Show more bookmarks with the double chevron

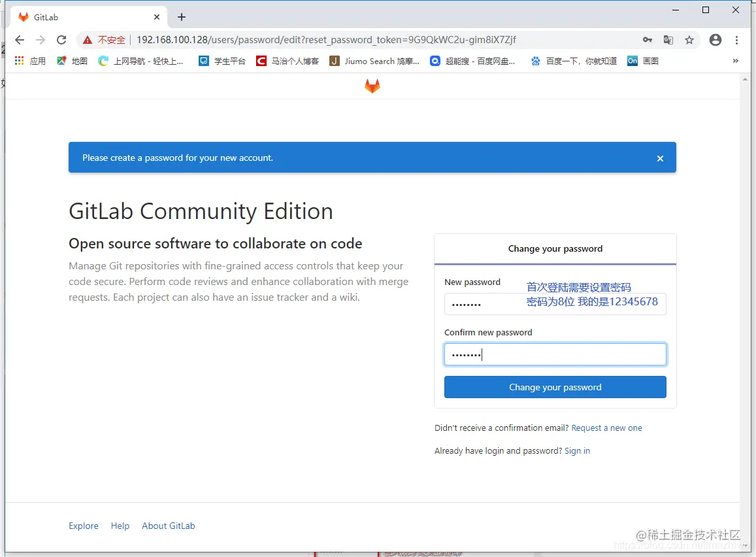click(735, 61)
